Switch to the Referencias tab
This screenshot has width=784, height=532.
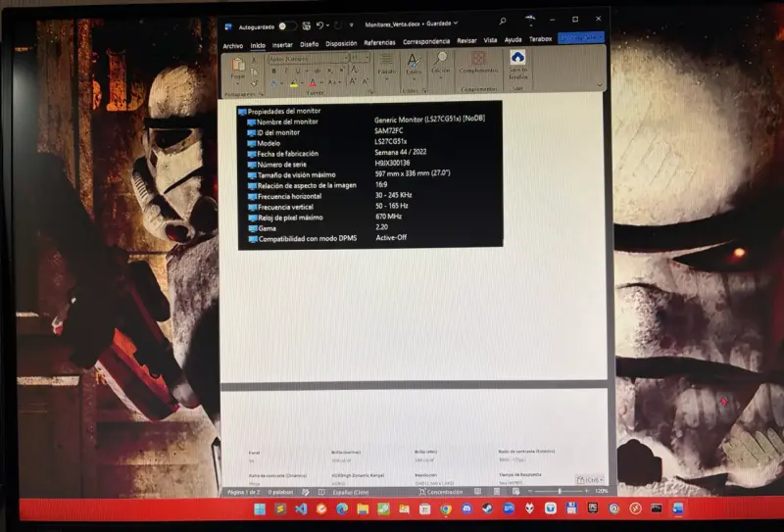tap(379, 43)
